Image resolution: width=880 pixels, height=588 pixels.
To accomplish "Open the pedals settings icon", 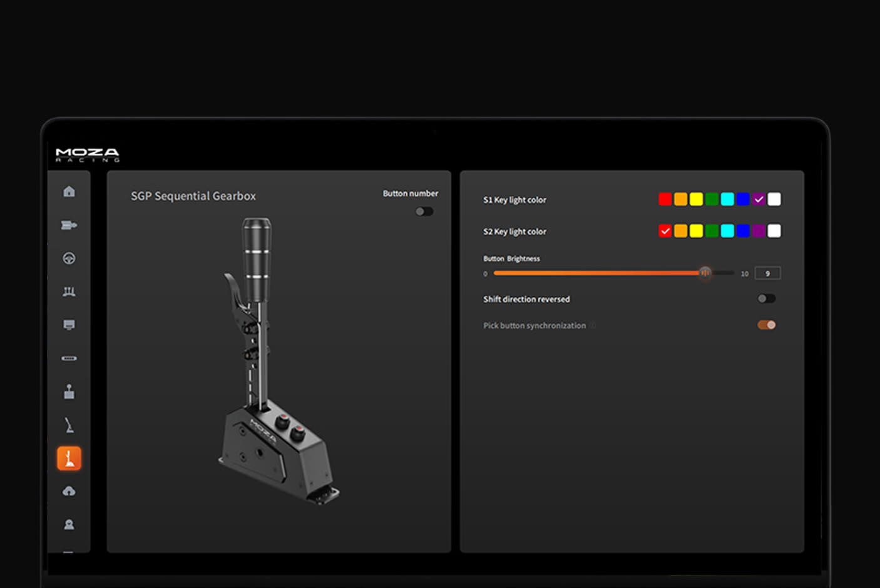I will click(x=69, y=291).
